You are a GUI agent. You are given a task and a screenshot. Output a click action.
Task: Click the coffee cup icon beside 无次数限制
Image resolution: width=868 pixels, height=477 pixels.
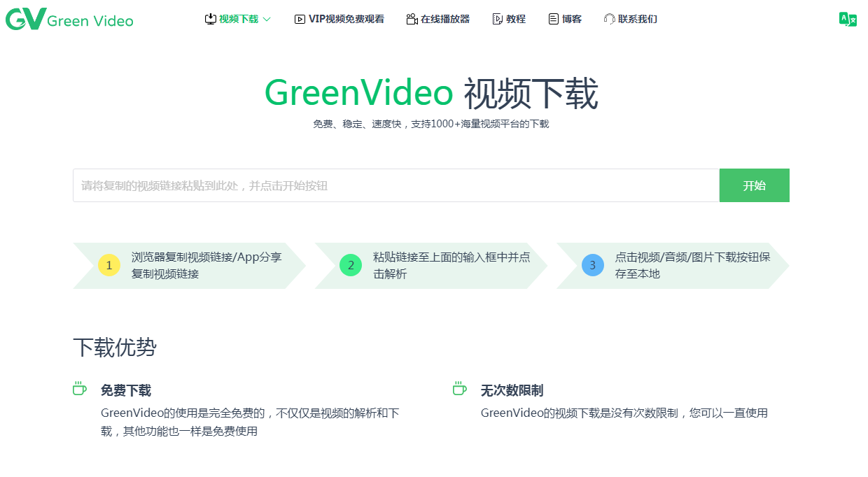tap(460, 389)
